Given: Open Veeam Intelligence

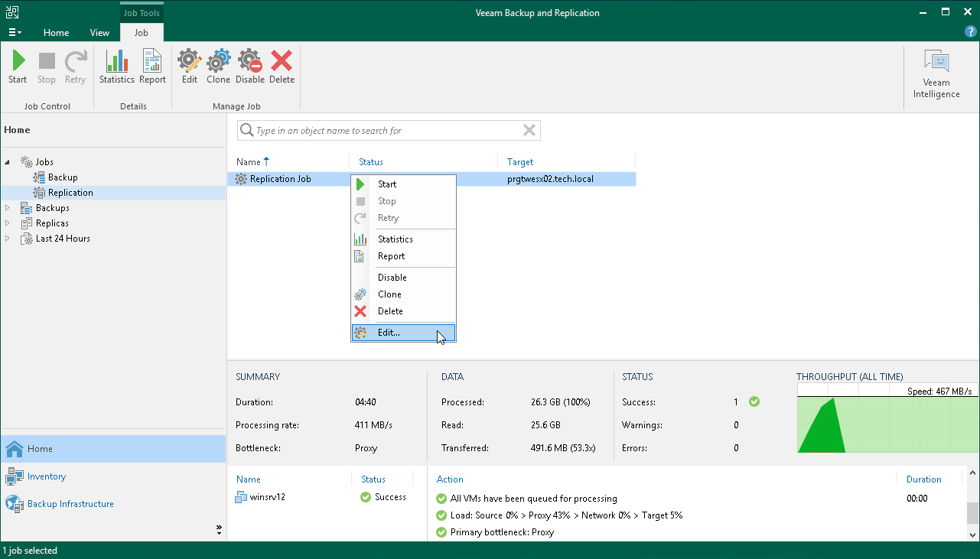Looking at the screenshot, I should click(x=936, y=74).
